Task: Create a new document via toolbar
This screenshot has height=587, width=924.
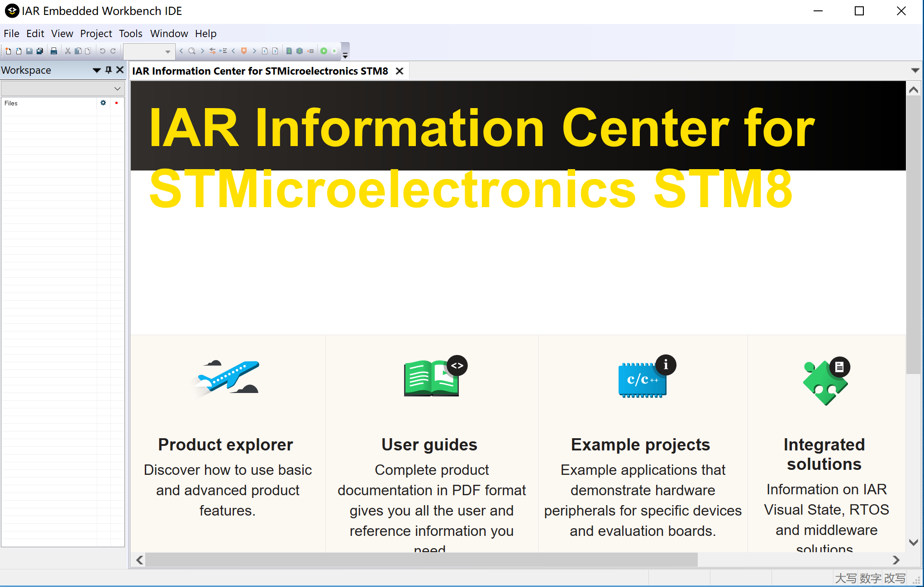Action: click(7, 51)
